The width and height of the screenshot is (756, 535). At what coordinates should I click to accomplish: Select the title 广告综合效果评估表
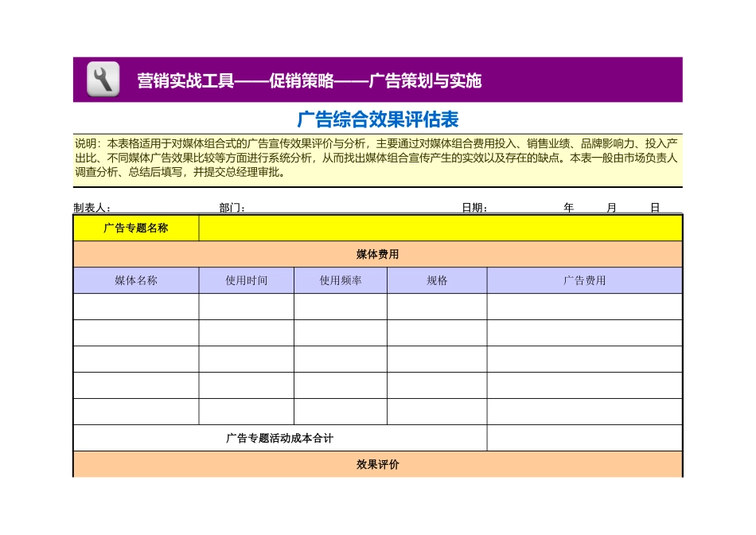(x=379, y=118)
